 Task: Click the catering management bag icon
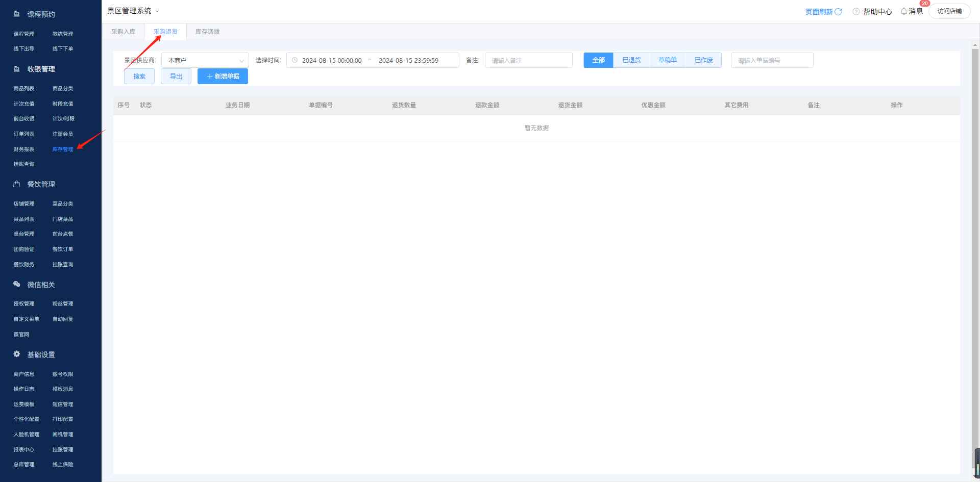[17, 184]
